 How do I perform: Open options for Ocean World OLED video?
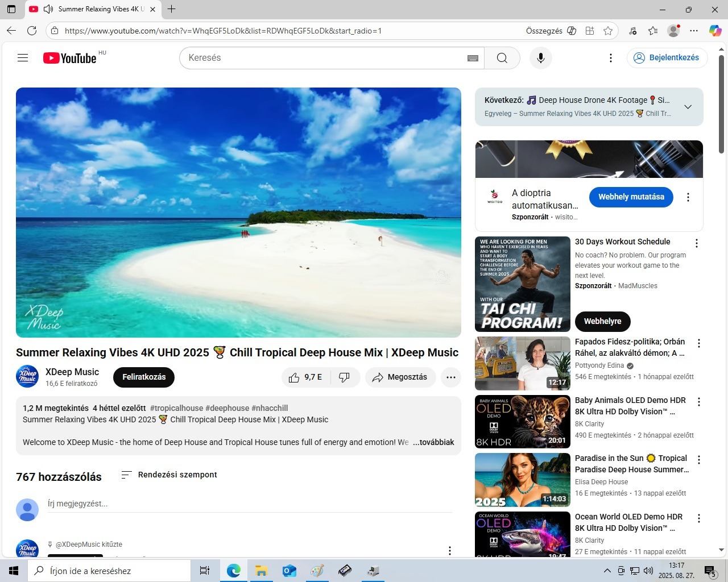tap(699, 518)
